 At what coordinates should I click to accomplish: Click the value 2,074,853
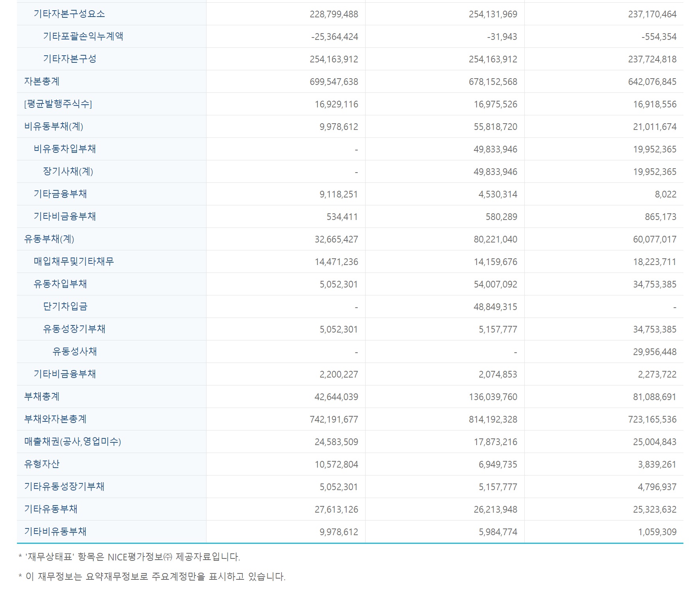click(498, 374)
